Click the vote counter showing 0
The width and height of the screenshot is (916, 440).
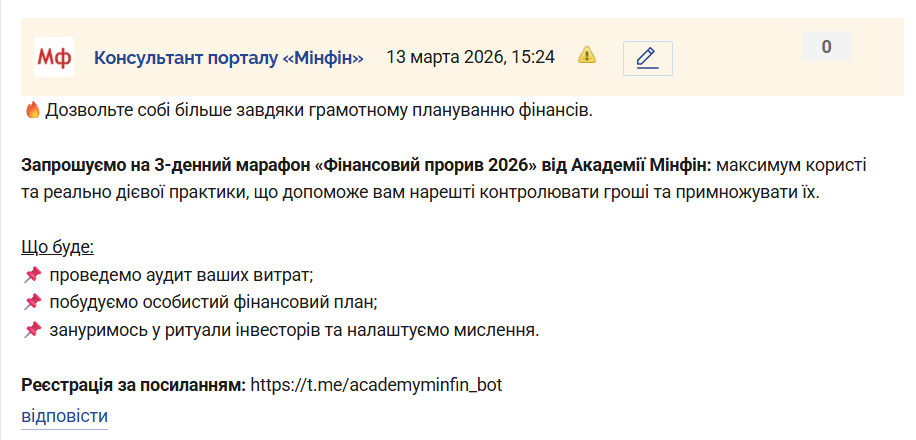tap(826, 46)
